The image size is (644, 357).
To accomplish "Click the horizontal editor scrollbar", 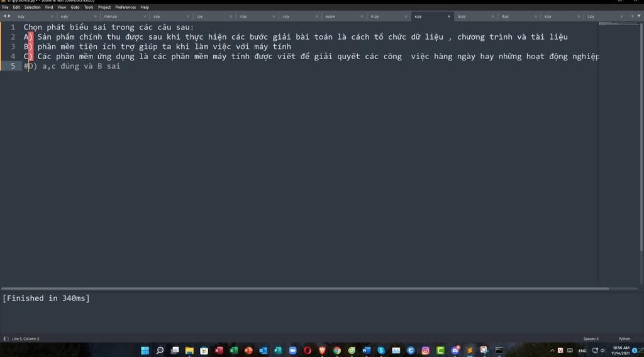I will [x=305, y=288].
